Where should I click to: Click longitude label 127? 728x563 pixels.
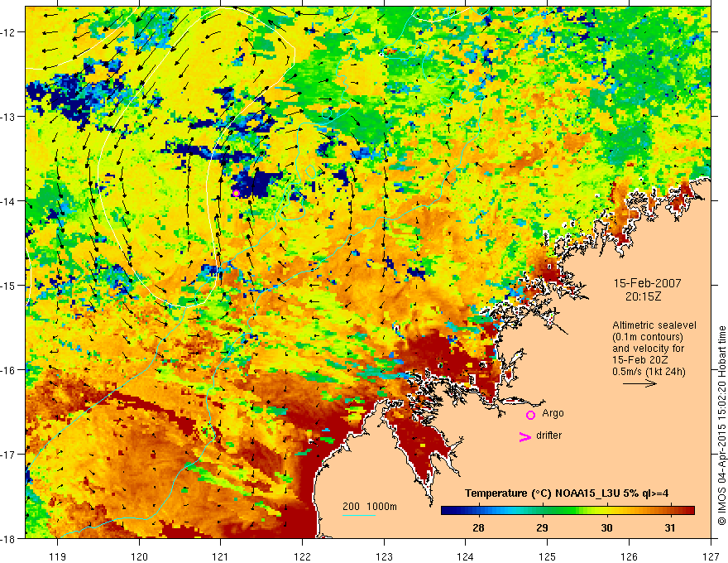[x=711, y=556]
